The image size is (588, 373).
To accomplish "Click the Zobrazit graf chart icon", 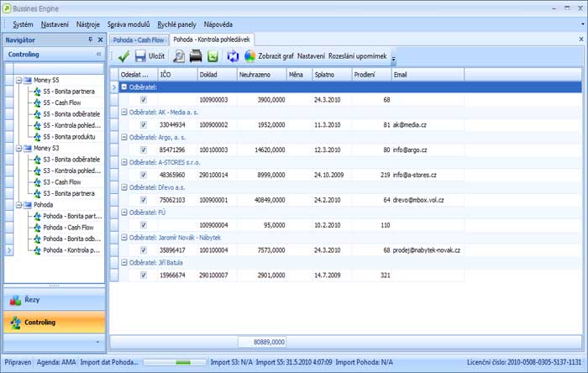I will [250, 56].
